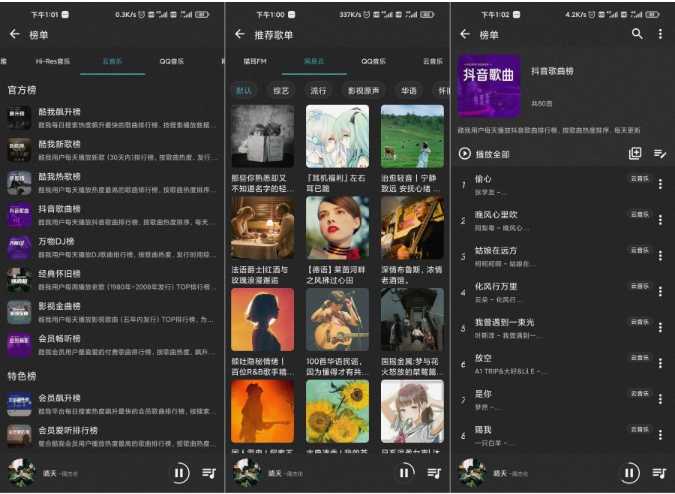The width and height of the screenshot is (675, 494).
Task: Play the song 我曾遇到一束光
Action: coord(530,327)
